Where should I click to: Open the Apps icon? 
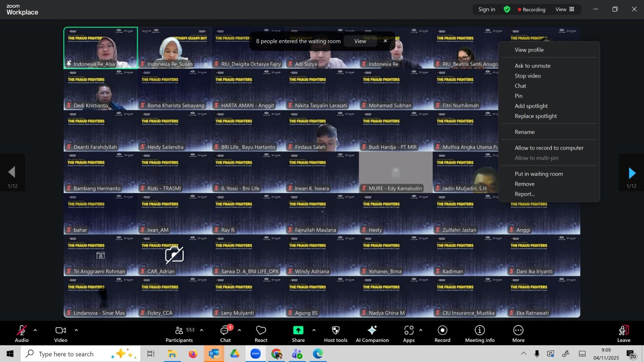coord(409,331)
